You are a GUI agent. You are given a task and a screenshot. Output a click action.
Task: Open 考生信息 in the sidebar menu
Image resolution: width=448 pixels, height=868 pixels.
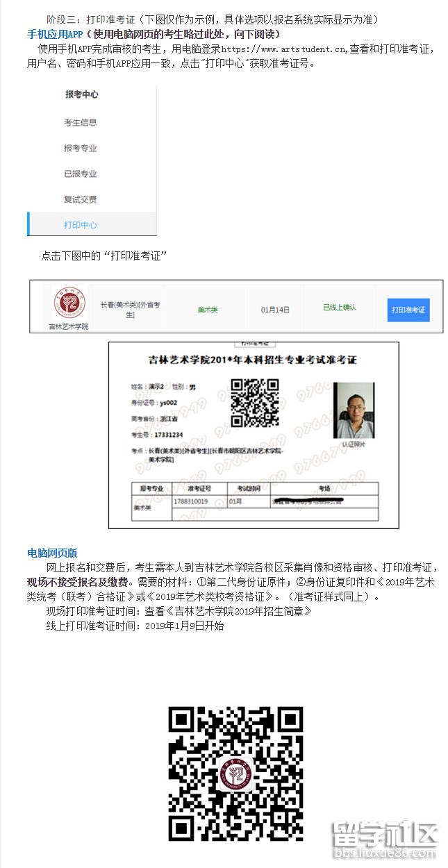tap(81, 123)
